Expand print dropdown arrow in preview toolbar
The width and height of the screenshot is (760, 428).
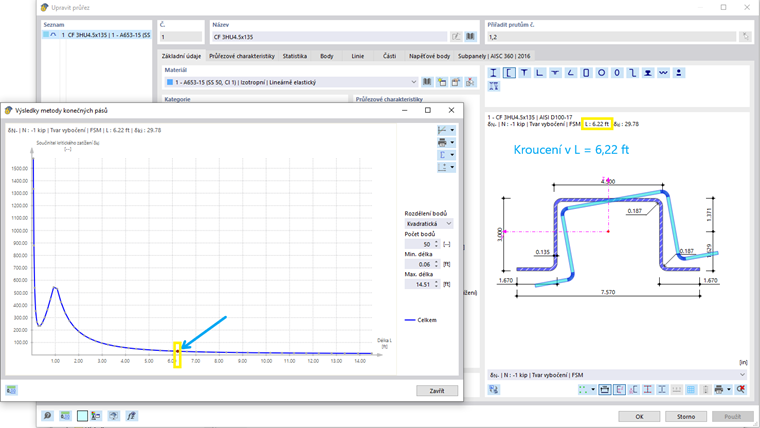point(728,389)
